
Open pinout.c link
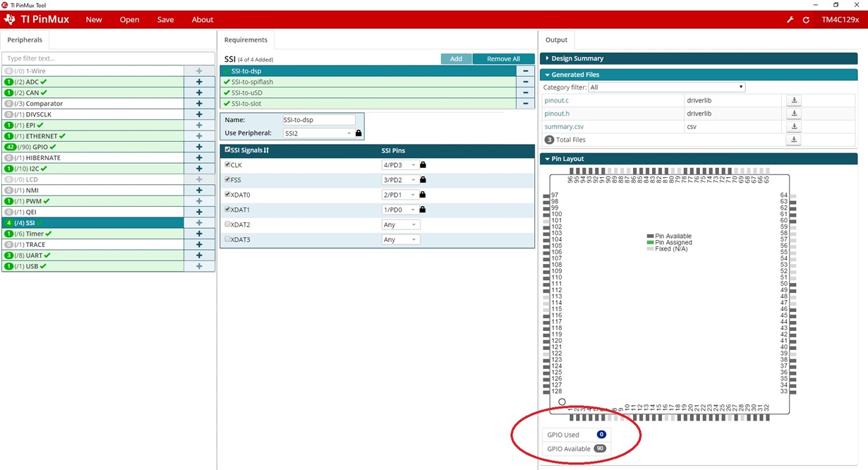tap(556, 101)
